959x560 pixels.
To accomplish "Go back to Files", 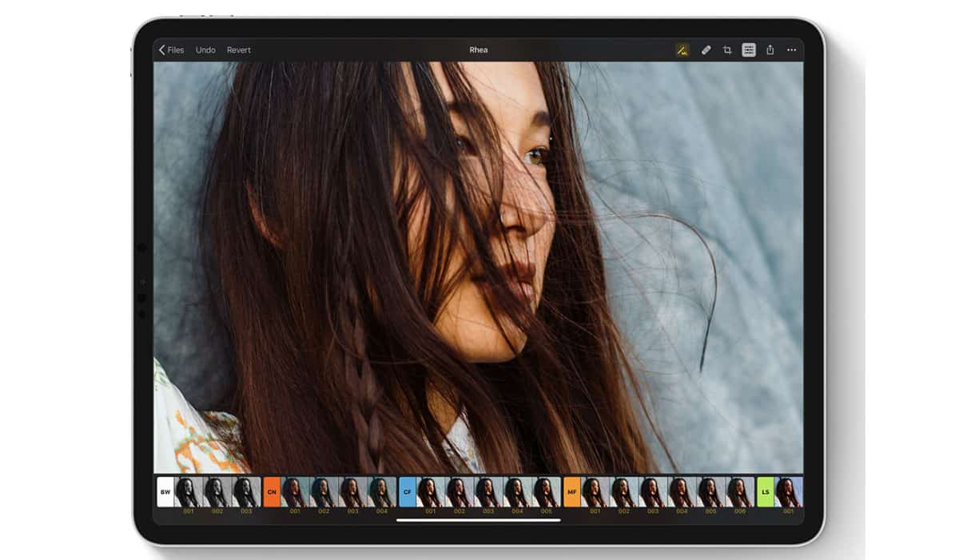I will click(x=171, y=50).
